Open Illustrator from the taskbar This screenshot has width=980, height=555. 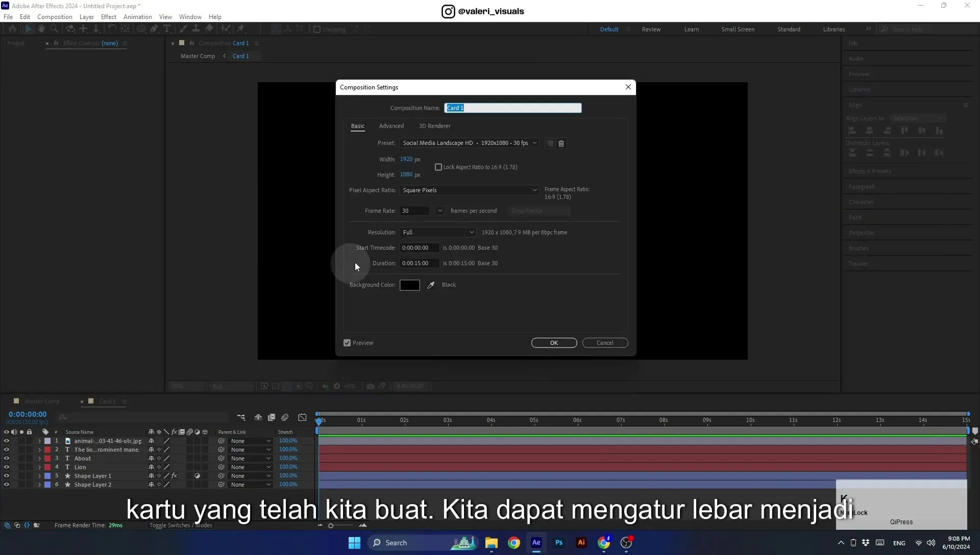coord(581,543)
